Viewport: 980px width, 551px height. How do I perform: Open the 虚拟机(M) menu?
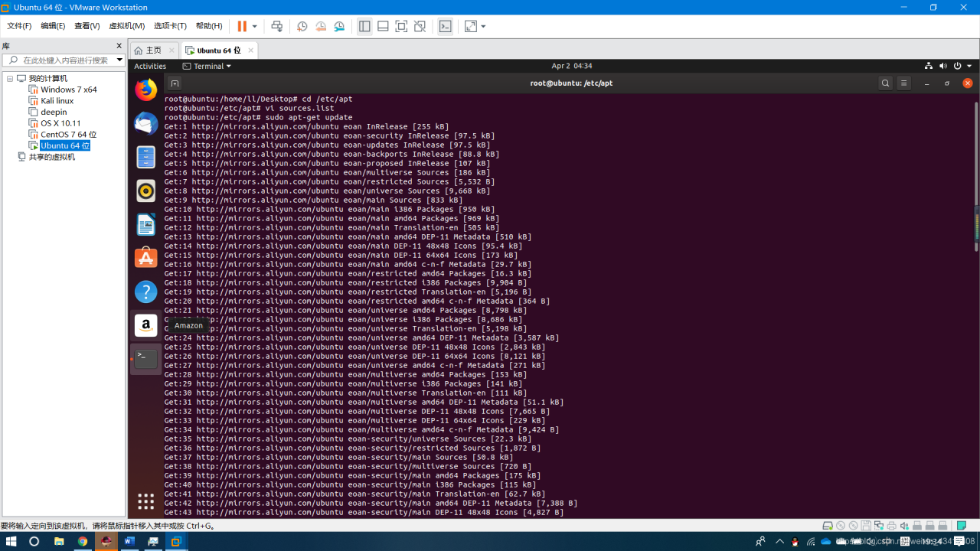pyautogui.click(x=127, y=26)
